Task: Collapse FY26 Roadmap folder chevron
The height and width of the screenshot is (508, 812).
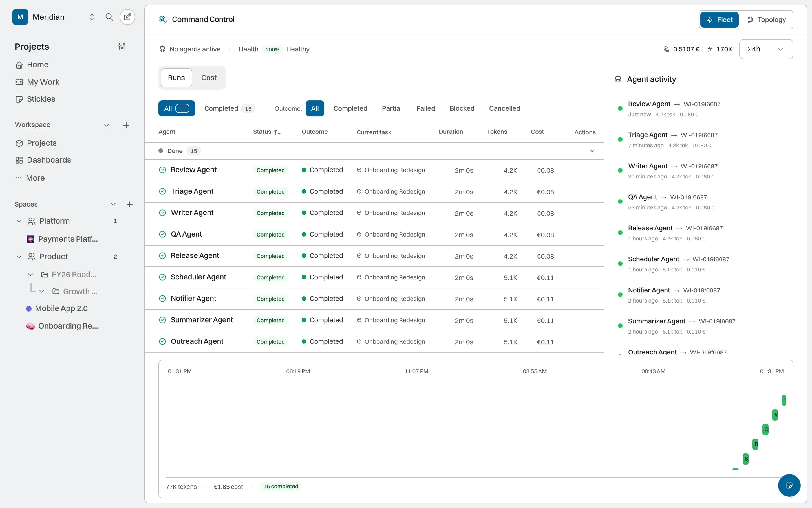Action: (30, 275)
